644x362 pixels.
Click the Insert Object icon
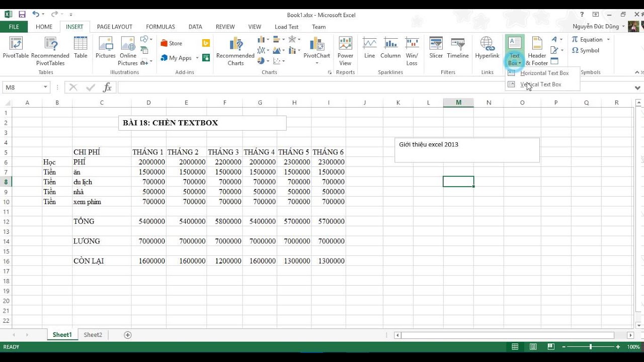(x=554, y=61)
